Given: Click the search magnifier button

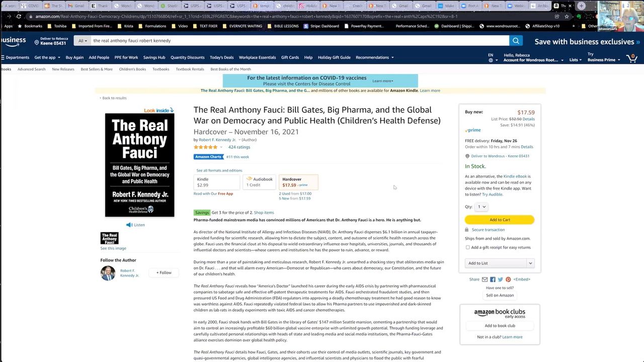Looking at the screenshot, I should point(516,41).
